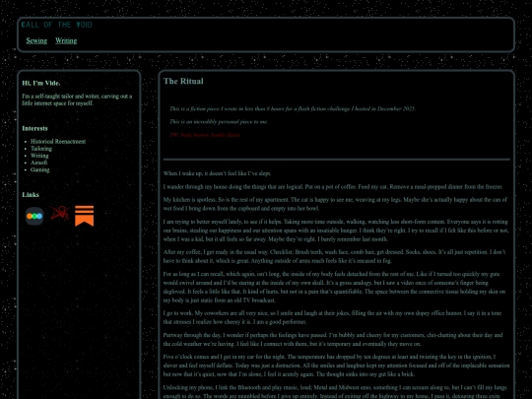Select the "Writing" item in Interests list
Image resolution: width=532 pixels, height=399 pixels.
[39, 156]
